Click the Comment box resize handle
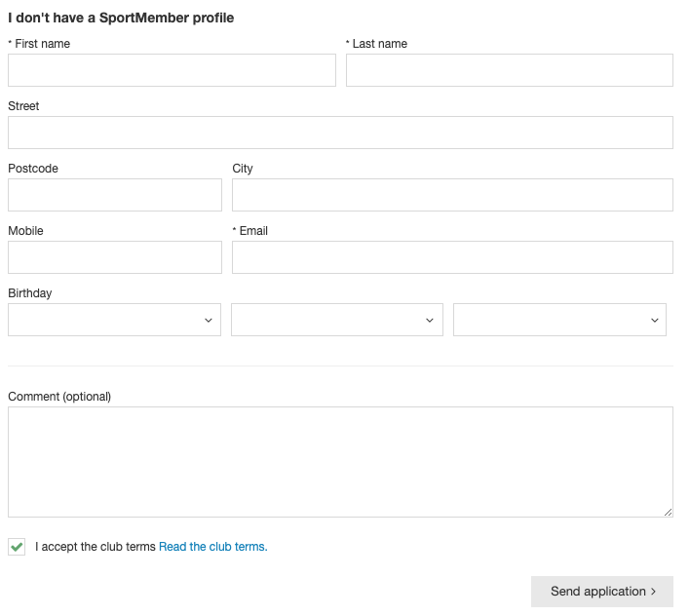 pyautogui.click(x=668, y=512)
